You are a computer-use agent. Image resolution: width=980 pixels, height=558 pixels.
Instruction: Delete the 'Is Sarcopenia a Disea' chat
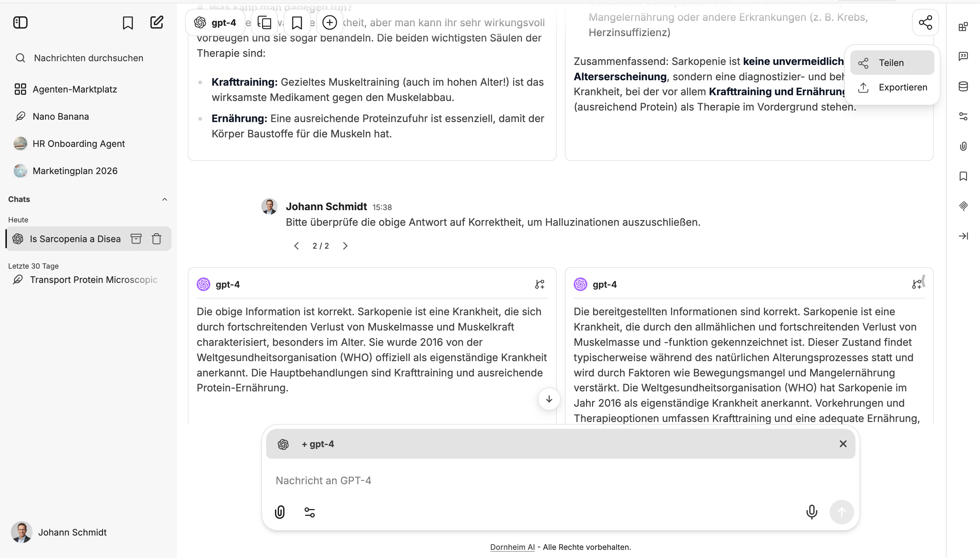pos(157,238)
